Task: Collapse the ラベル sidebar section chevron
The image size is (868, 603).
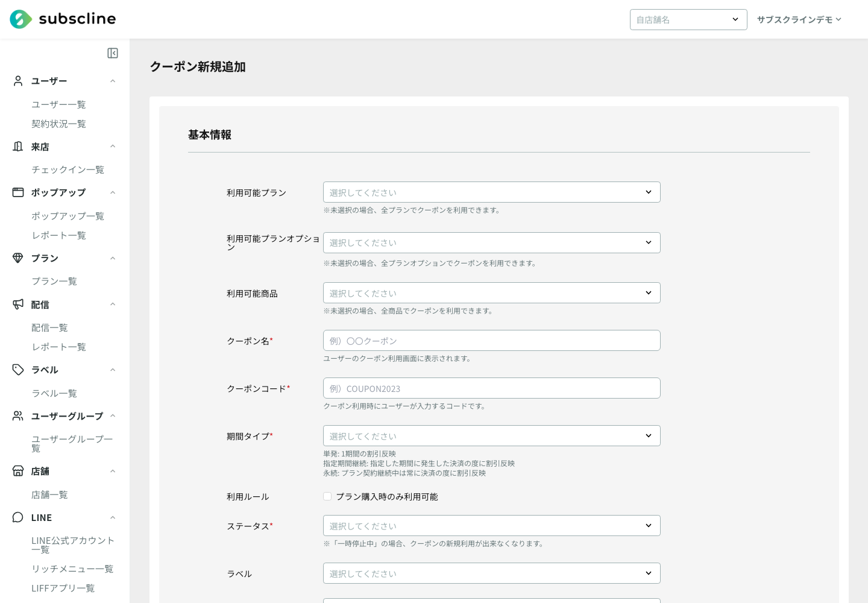Action: click(x=113, y=370)
